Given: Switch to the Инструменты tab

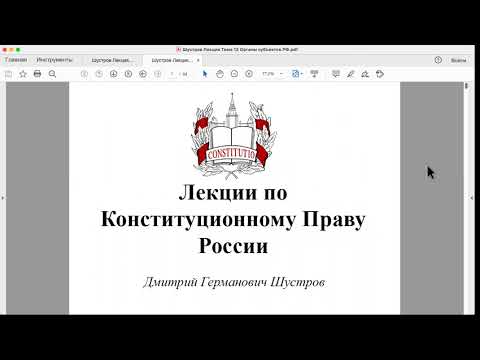Looking at the screenshot, I should (x=54, y=60).
